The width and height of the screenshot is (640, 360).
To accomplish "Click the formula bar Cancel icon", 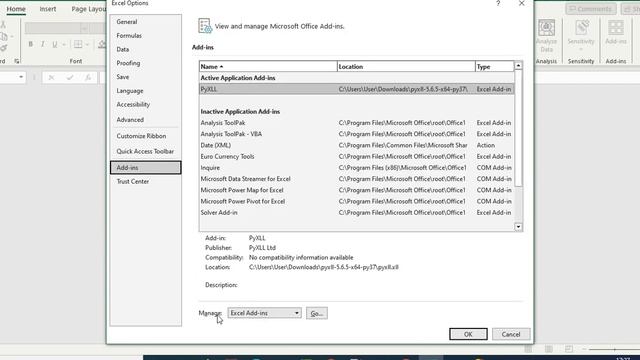I will (x=51, y=78).
